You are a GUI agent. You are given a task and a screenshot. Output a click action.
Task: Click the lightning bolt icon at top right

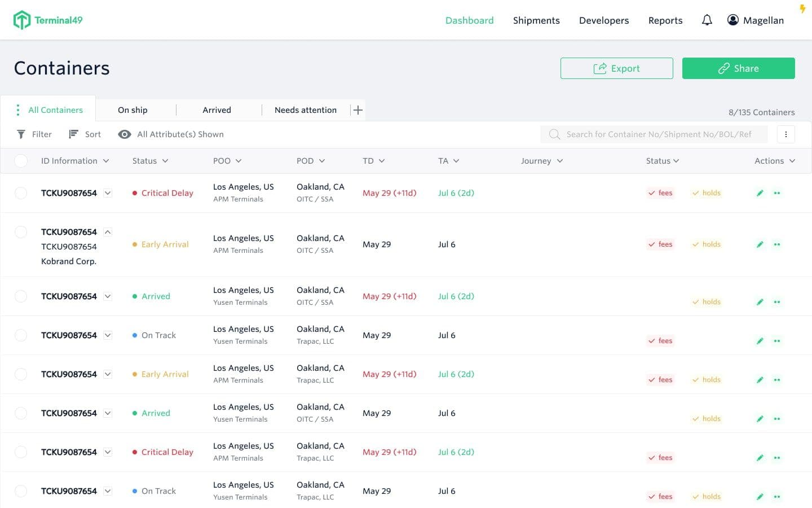click(802, 8)
